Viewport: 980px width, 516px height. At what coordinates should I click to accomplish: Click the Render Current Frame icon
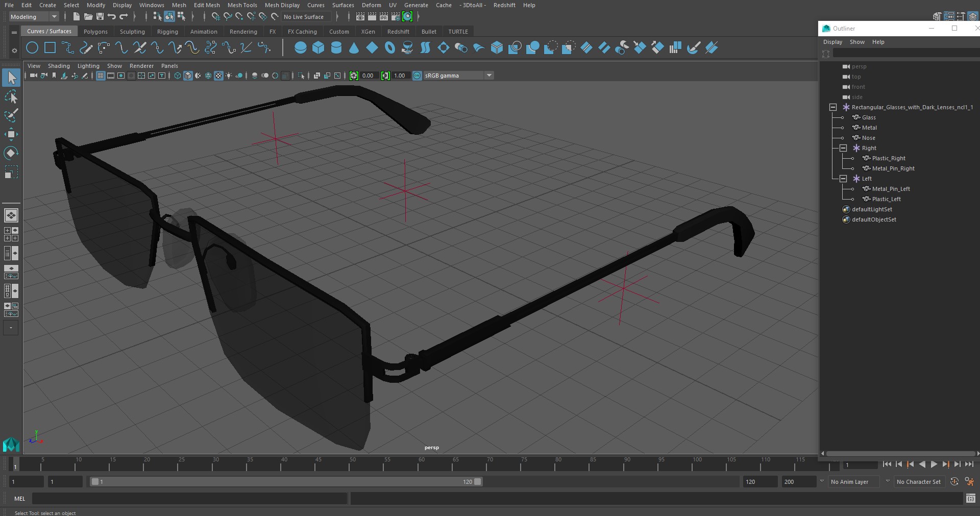[372, 17]
